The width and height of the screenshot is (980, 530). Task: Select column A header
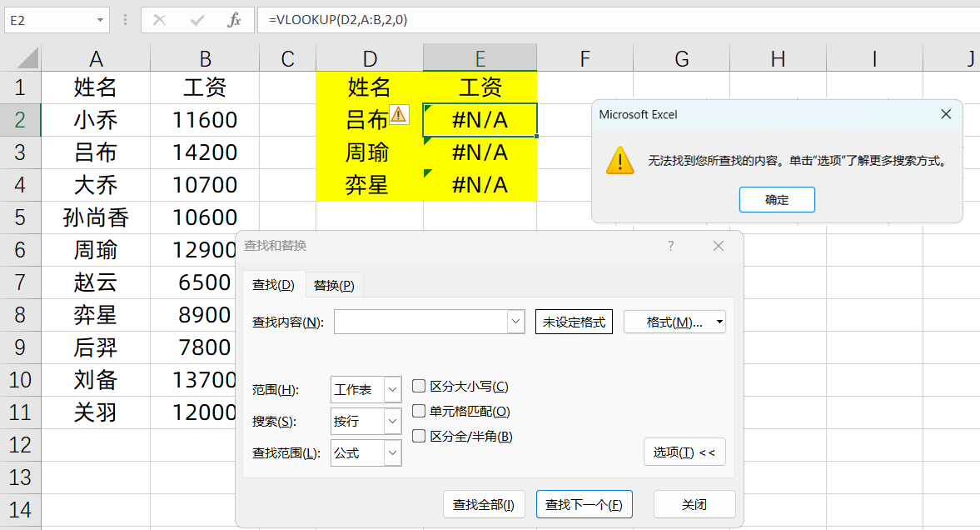click(96, 58)
